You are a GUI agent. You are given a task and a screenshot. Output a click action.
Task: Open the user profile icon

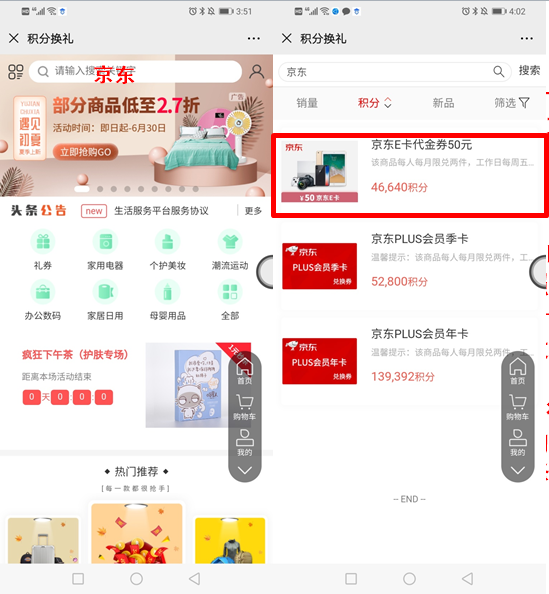point(257,72)
